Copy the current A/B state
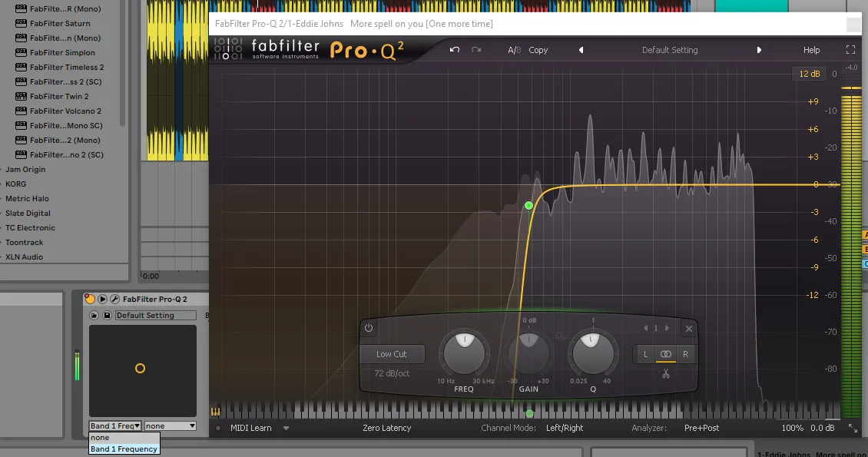The height and width of the screenshot is (457, 868). [538, 50]
